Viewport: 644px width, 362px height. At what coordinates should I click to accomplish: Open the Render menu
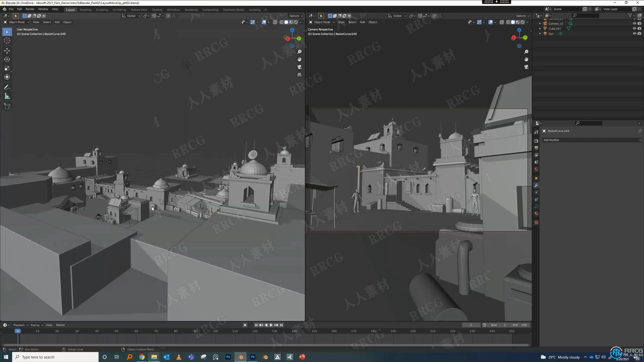coord(30,9)
